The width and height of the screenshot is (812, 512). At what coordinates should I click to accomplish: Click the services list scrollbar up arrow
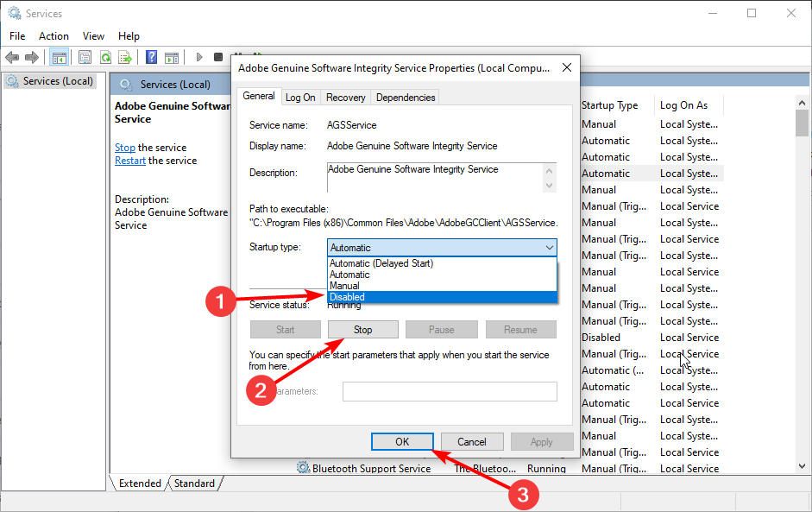[x=802, y=103]
